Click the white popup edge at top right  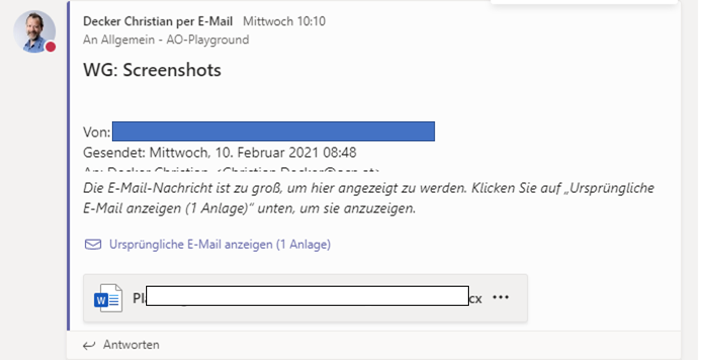(584, 2)
